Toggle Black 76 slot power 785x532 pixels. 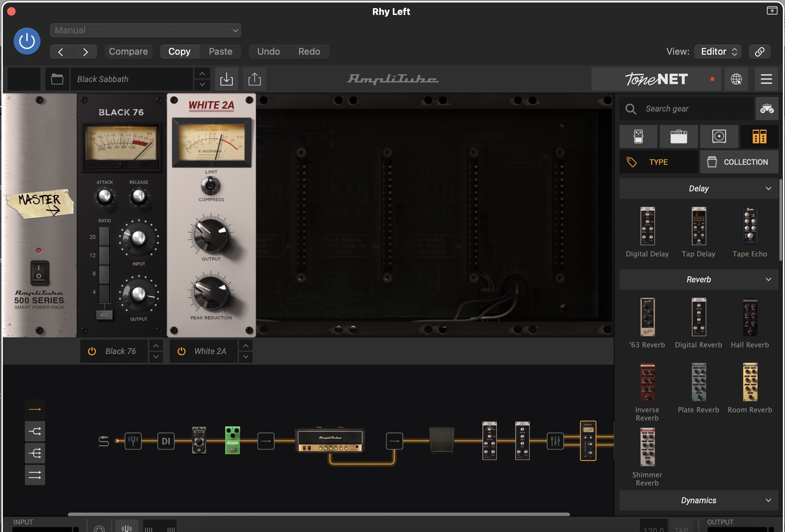[92, 351]
